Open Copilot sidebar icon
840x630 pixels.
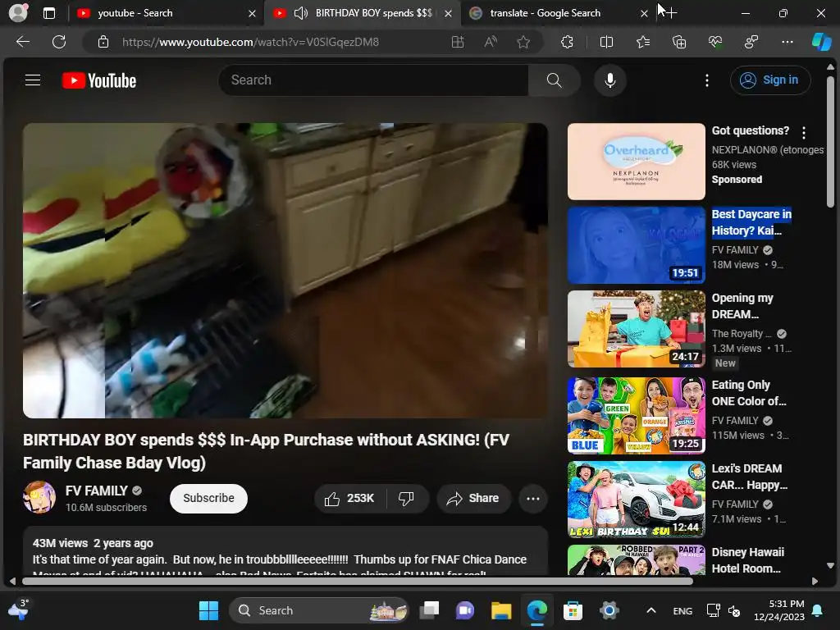pos(821,42)
